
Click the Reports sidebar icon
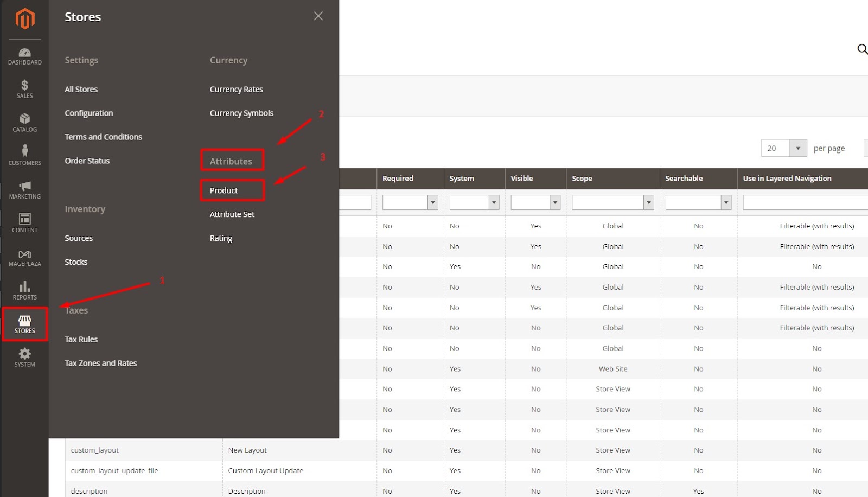(x=24, y=291)
